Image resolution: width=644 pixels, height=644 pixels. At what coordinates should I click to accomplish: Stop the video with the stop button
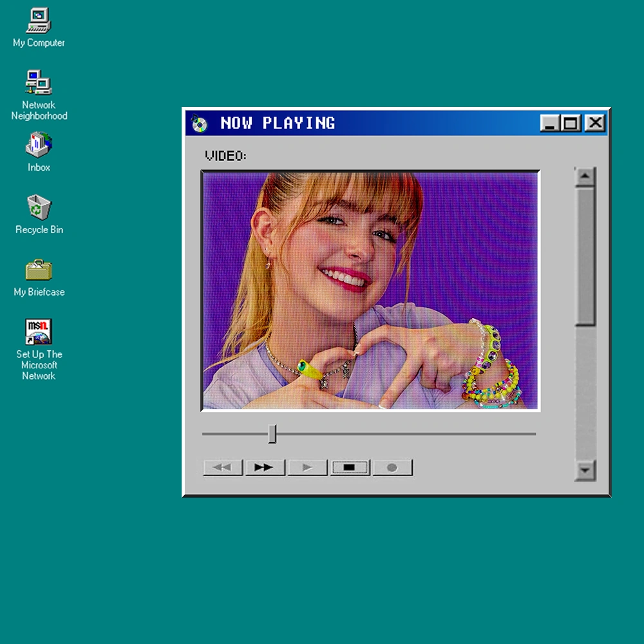(x=350, y=468)
